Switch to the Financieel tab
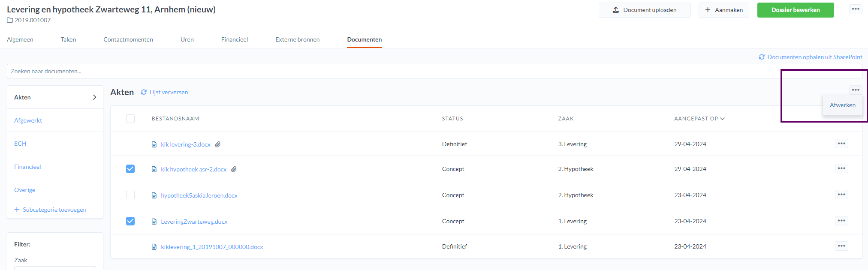Viewport: 868px width, 270px height. tap(234, 39)
